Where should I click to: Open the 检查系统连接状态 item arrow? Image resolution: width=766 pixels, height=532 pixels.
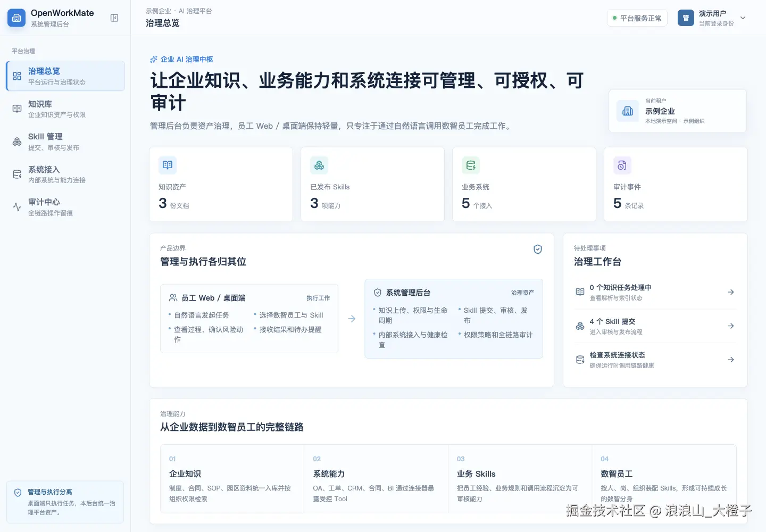(731, 360)
